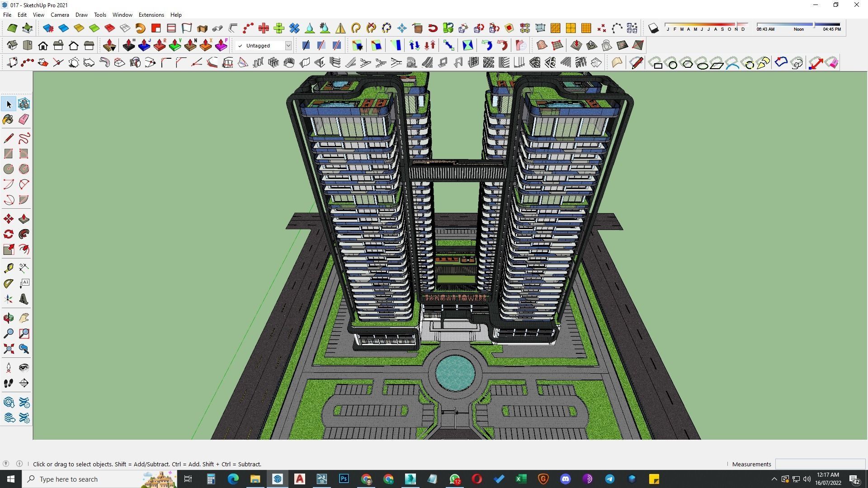Open the Edit menu

coord(22,15)
